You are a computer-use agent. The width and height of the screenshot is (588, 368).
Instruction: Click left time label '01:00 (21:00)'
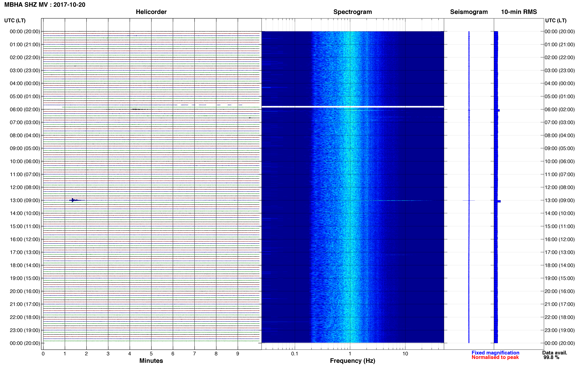click(x=25, y=45)
